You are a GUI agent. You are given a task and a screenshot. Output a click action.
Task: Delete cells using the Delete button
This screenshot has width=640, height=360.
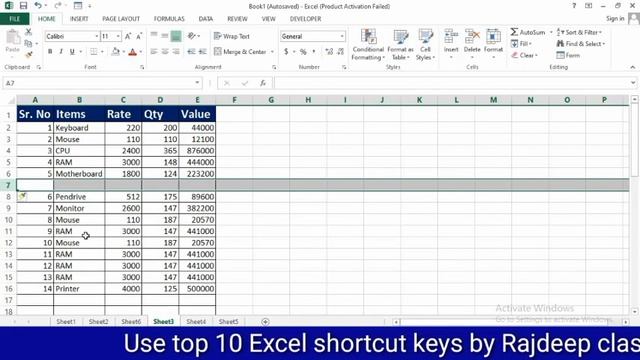point(472,44)
